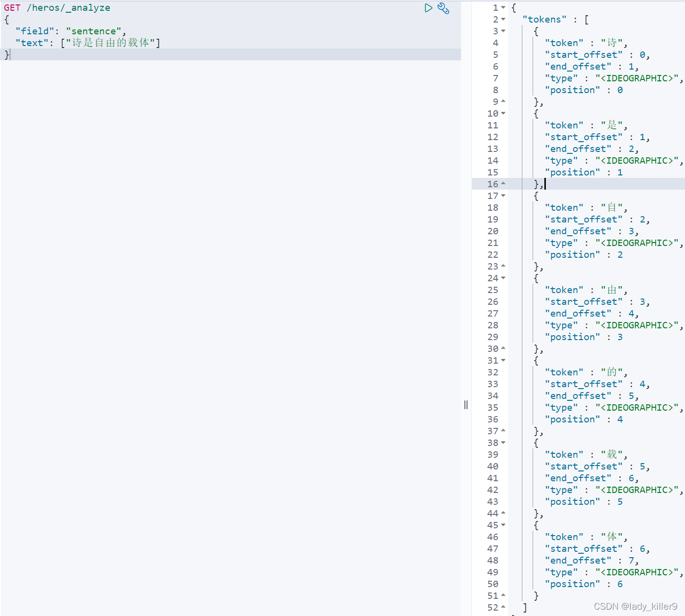Collapse the token object at line 24
This screenshot has height=616, width=685.
click(x=503, y=278)
